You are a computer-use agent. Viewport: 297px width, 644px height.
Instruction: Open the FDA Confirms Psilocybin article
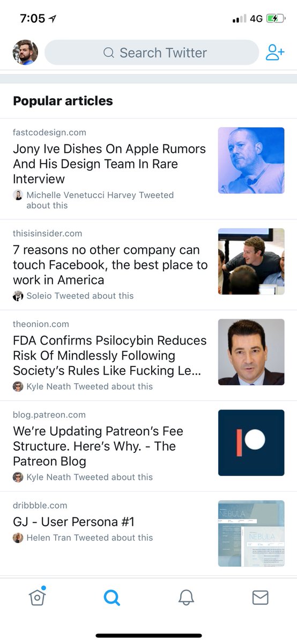click(148, 355)
